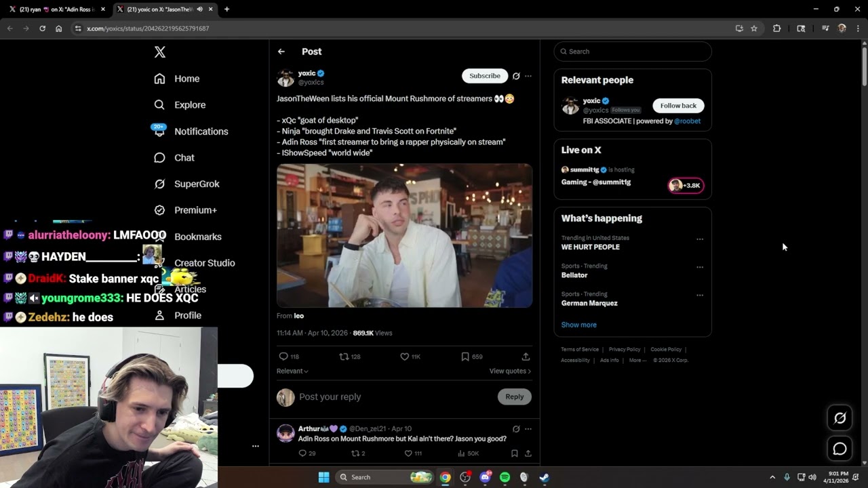Open options for 'WE HURT PEOPLE' trend

tap(700, 239)
